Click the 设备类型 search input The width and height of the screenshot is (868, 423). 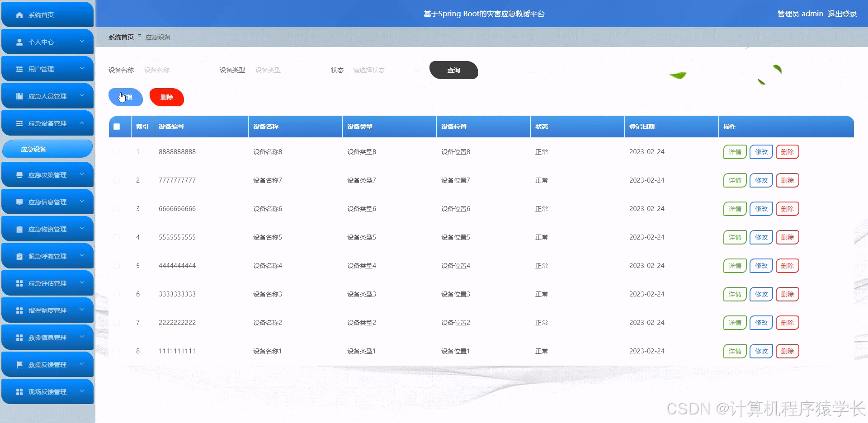285,70
